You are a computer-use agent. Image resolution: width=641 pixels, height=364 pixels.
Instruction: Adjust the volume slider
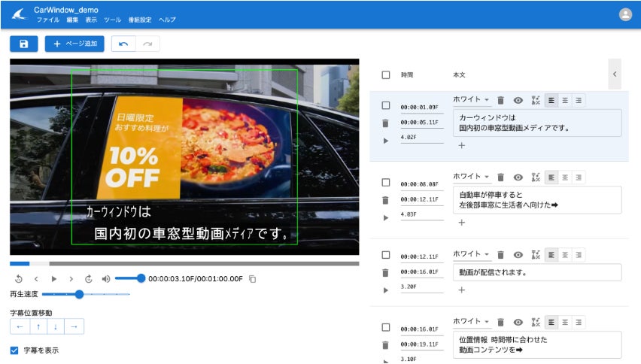pyautogui.click(x=130, y=278)
